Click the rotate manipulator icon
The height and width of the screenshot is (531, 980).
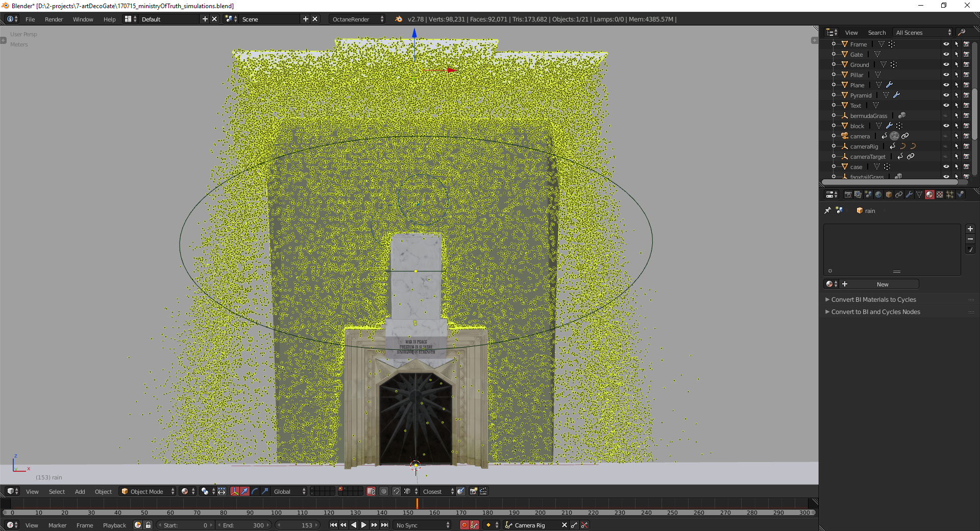click(255, 491)
